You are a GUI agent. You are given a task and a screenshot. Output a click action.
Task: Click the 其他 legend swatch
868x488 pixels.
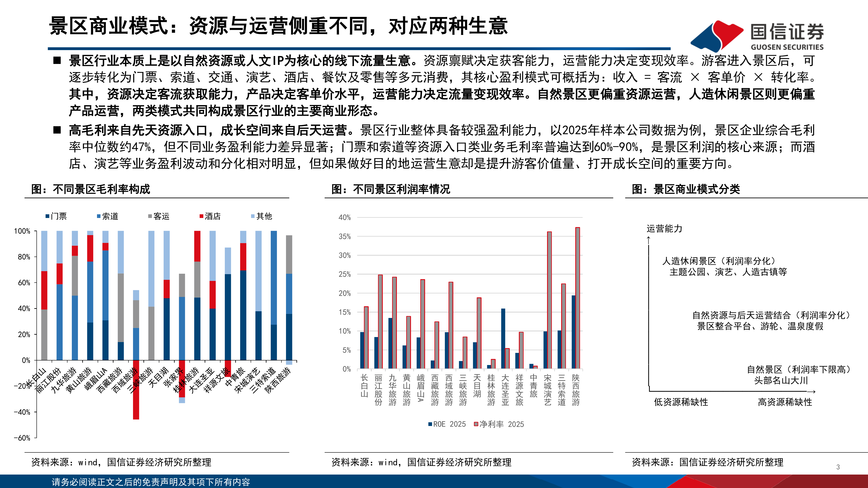click(253, 216)
